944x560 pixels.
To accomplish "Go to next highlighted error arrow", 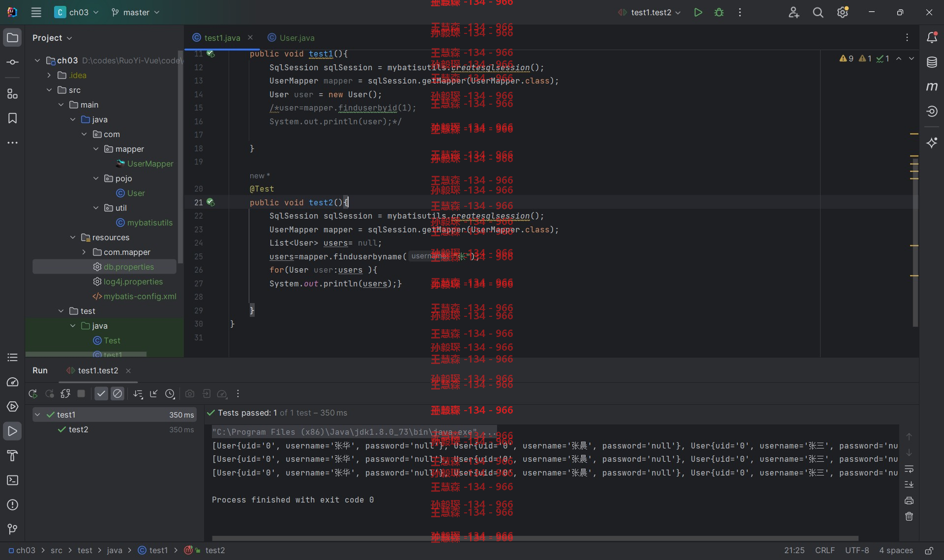I will point(911,58).
